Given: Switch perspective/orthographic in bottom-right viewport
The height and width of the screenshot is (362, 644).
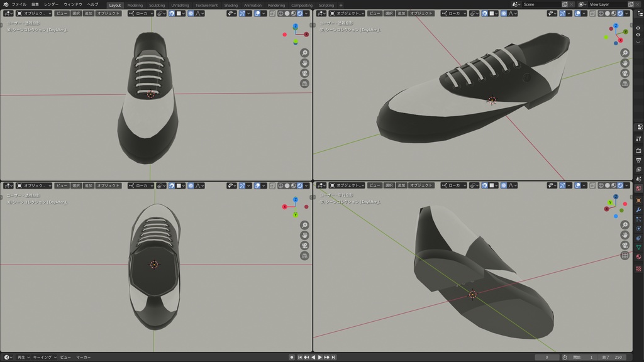Looking at the screenshot, I should [x=625, y=255].
